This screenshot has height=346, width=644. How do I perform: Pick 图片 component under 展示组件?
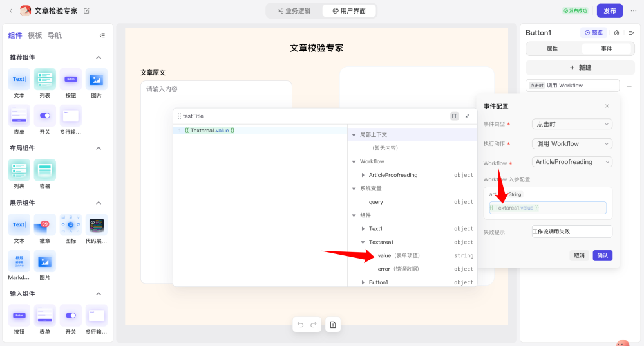(x=45, y=265)
